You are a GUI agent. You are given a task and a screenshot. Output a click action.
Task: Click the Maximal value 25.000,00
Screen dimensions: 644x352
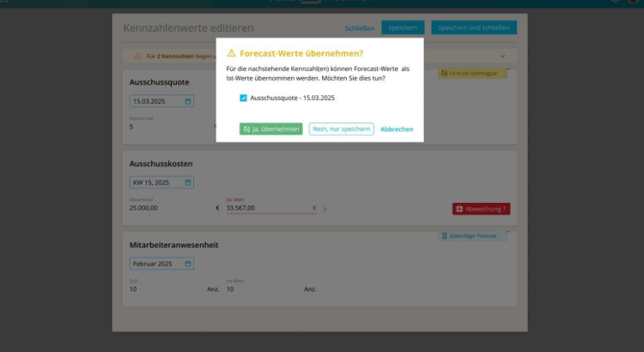143,208
